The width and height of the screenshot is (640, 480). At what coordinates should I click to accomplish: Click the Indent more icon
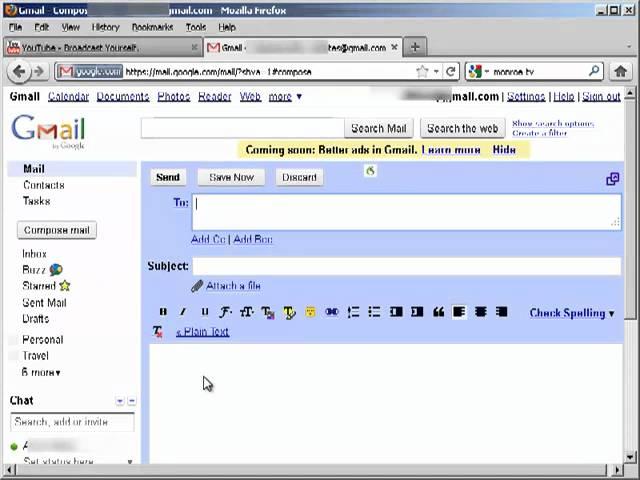coord(417,312)
